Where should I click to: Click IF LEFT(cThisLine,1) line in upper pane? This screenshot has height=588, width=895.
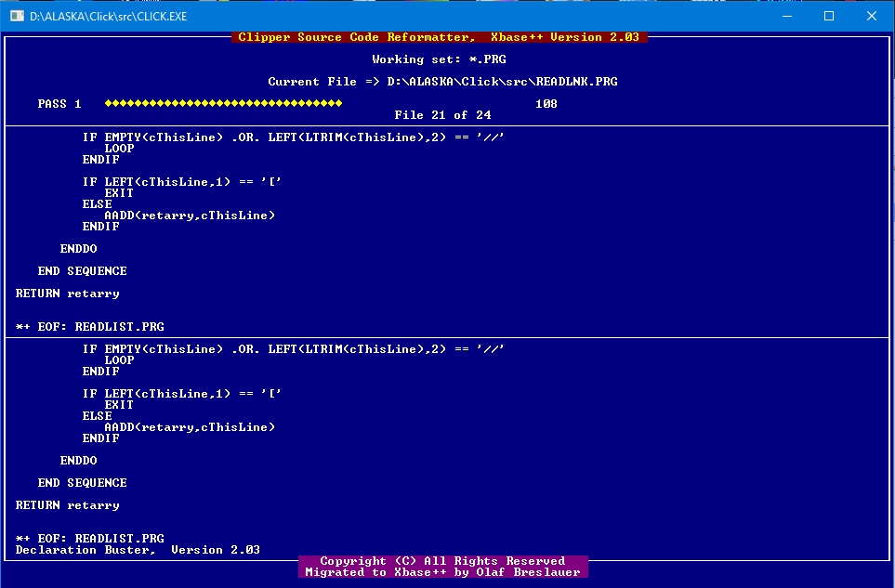point(181,182)
